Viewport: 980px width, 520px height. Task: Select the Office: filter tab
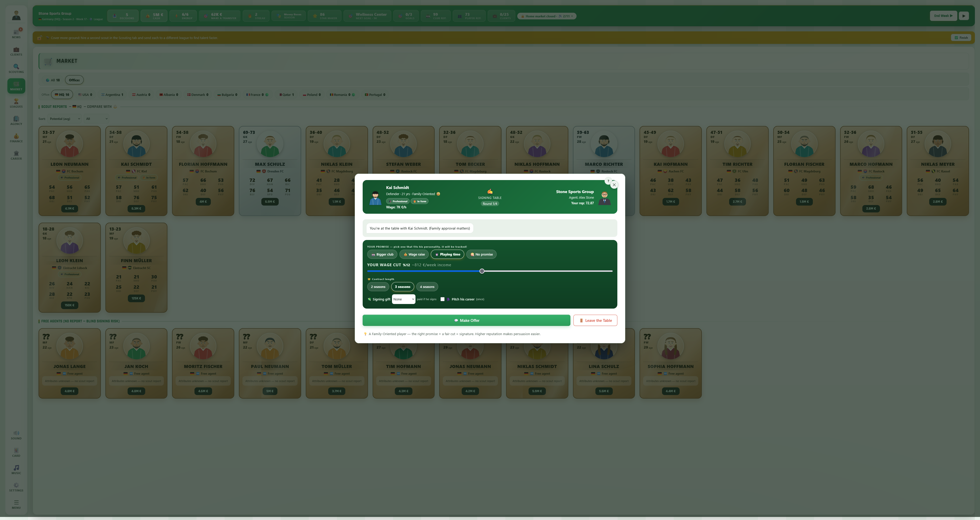click(74, 80)
